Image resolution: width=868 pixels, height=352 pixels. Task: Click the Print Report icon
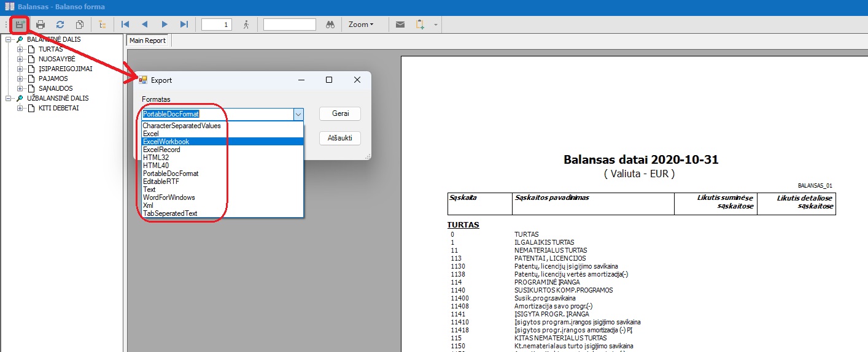41,25
